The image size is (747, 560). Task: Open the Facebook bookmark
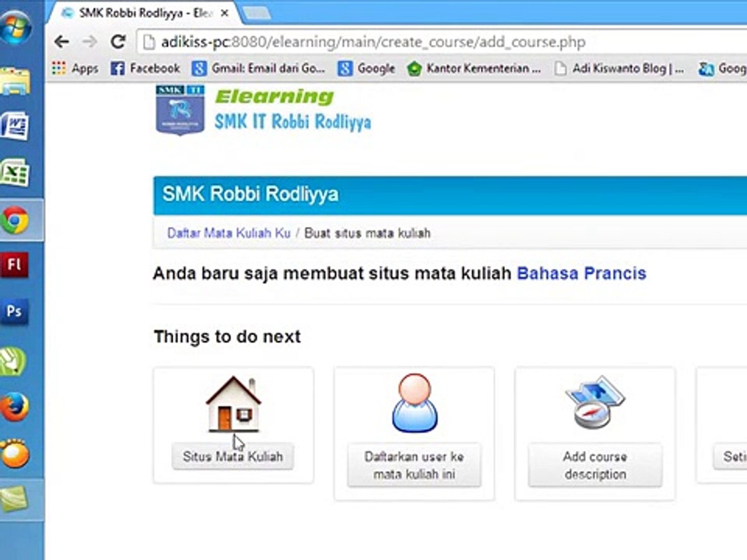145,68
